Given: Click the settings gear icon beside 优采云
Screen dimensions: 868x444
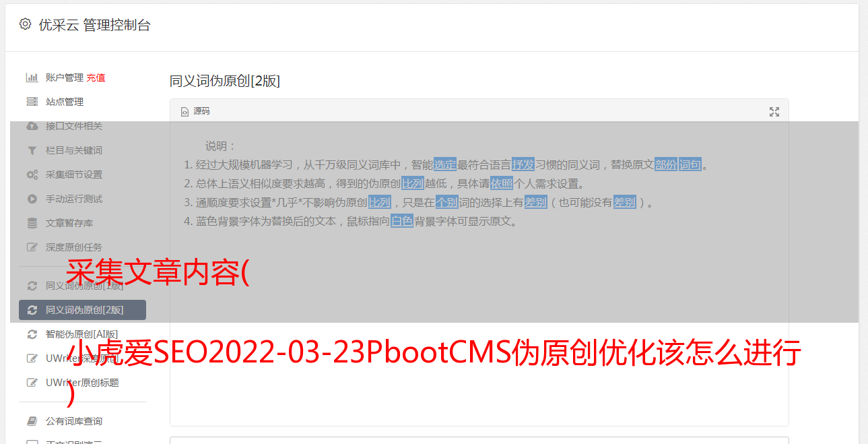Looking at the screenshot, I should click(25, 24).
